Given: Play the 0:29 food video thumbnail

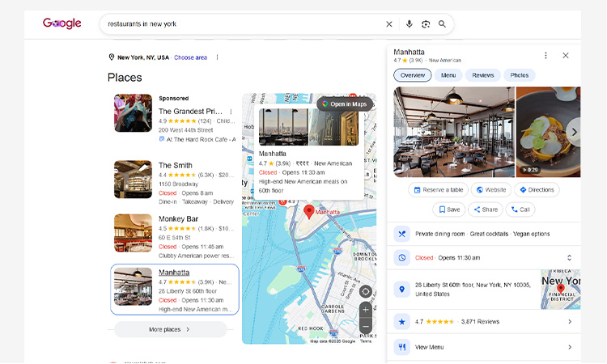Looking at the screenshot, I should 549,132.
